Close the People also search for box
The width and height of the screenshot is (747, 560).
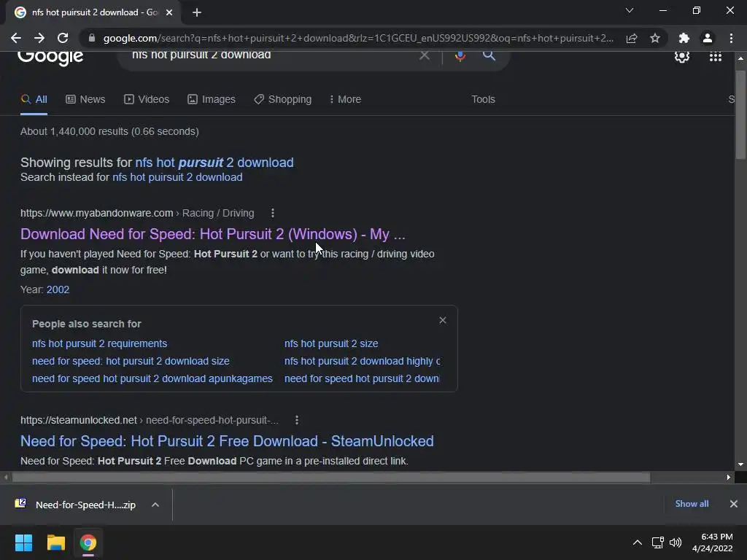coord(443,320)
